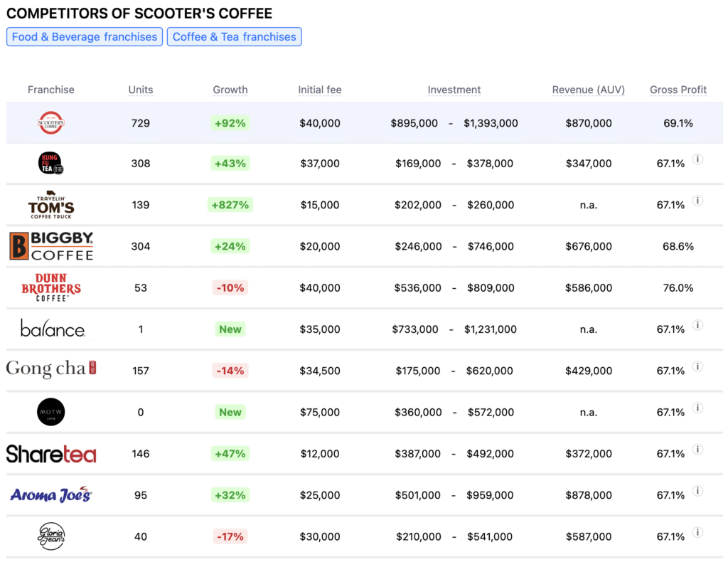The height and width of the screenshot is (567, 728).
Task: Click the Dunn Brothers Coffee logo
Action: [x=51, y=287]
